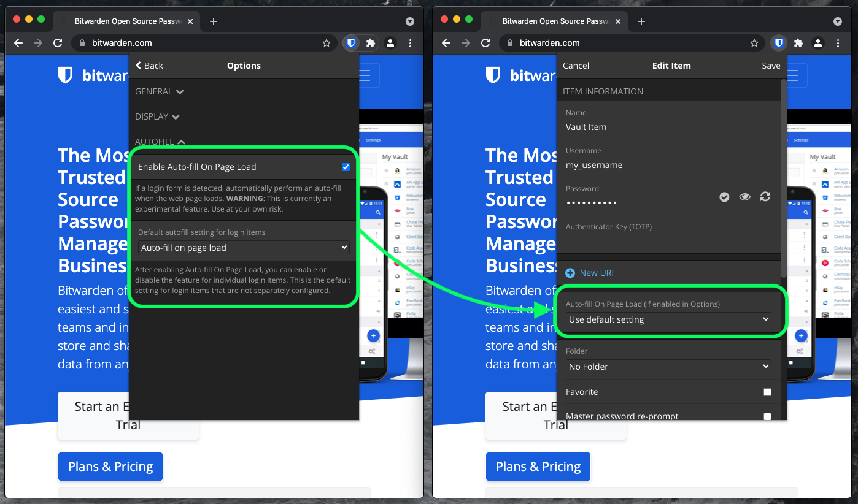The width and height of the screenshot is (858, 504).
Task: Click Plans & Pricing in right window
Action: click(x=538, y=467)
